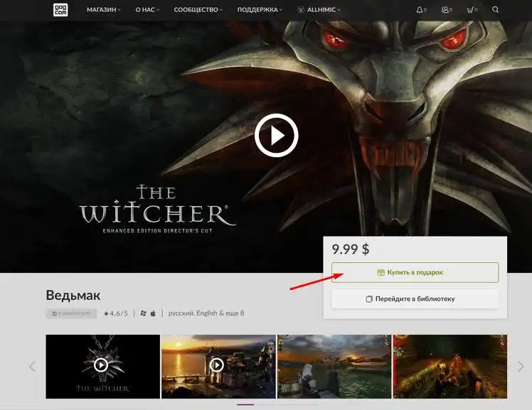The height and width of the screenshot is (410, 532).
Task: Show next screenshots with right arrow
Action: tap(521, 367)
